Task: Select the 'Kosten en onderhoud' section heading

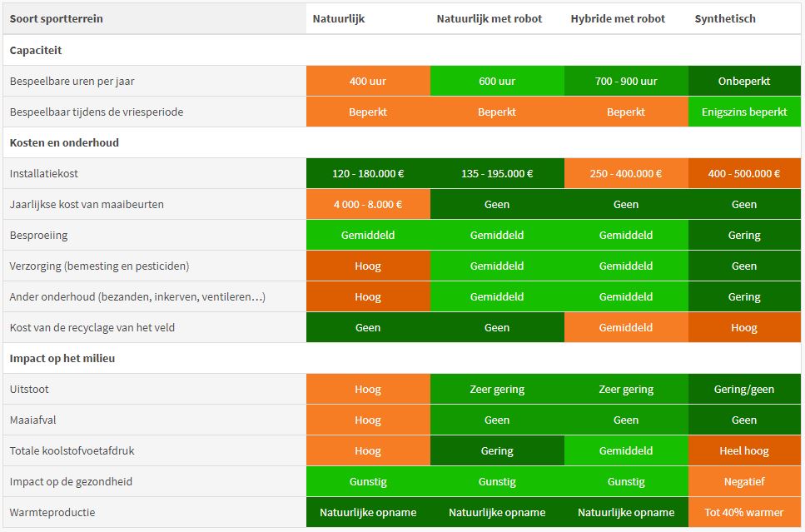Action: 64,142
